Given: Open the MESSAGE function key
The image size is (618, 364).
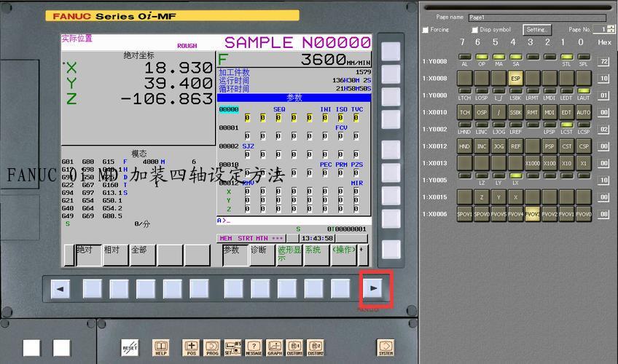Looking at the screenshot, I should pos(254,348).
